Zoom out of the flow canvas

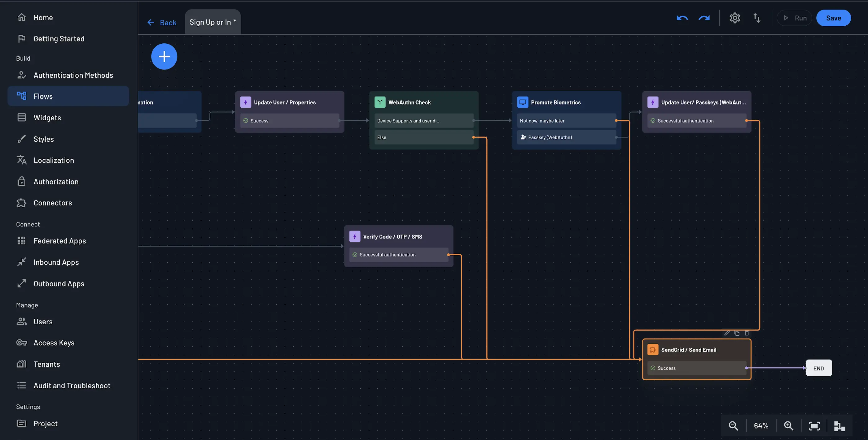coord(733,426)
